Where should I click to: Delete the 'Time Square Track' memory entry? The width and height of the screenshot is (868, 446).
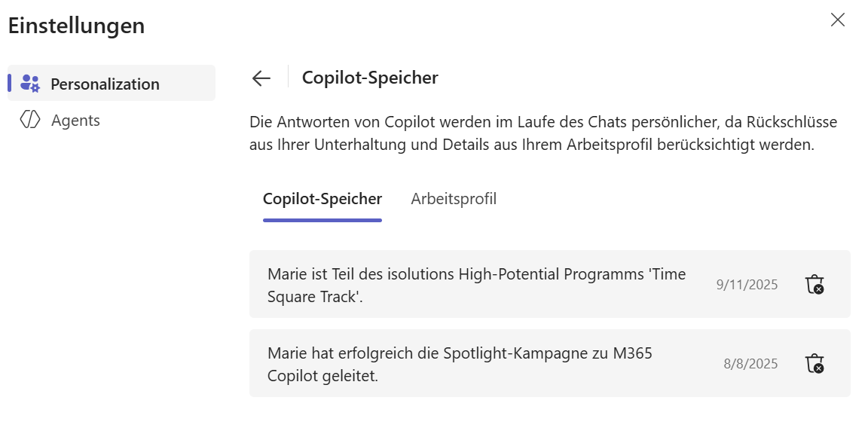tap(815, 285)
